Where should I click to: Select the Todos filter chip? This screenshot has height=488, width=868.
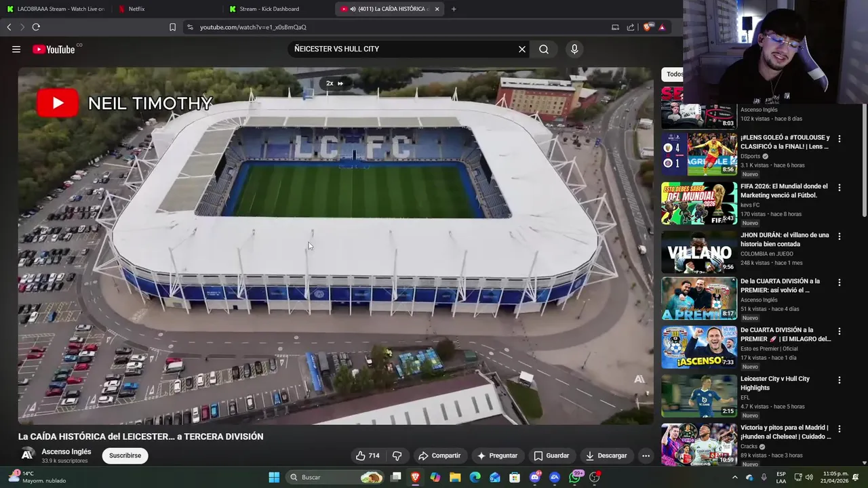pyautogui.click(x=673, y=74)
